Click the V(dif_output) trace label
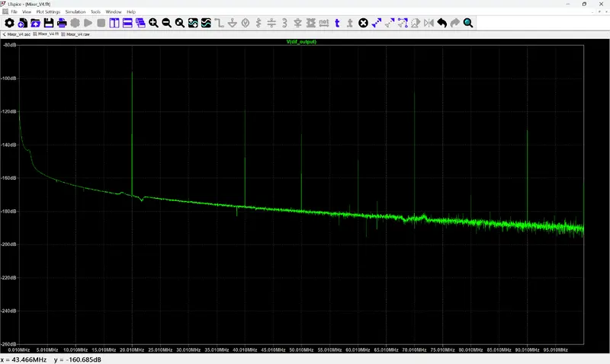 point(301,42)
